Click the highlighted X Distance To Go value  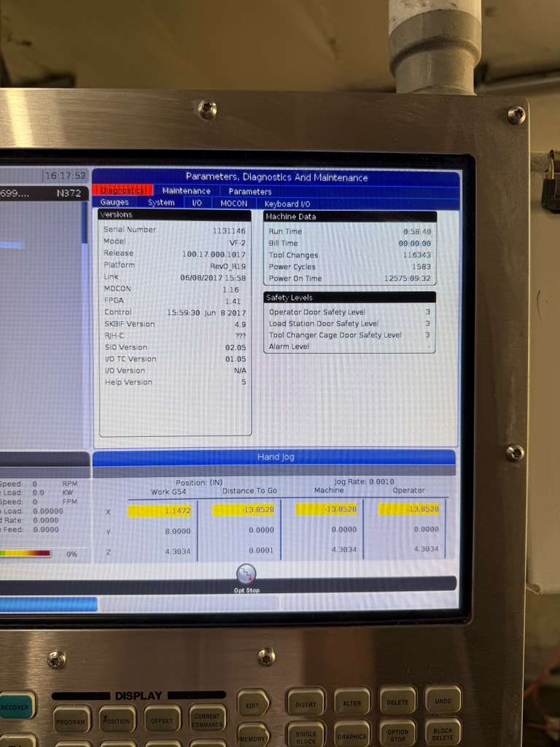(x=244, y=510)
